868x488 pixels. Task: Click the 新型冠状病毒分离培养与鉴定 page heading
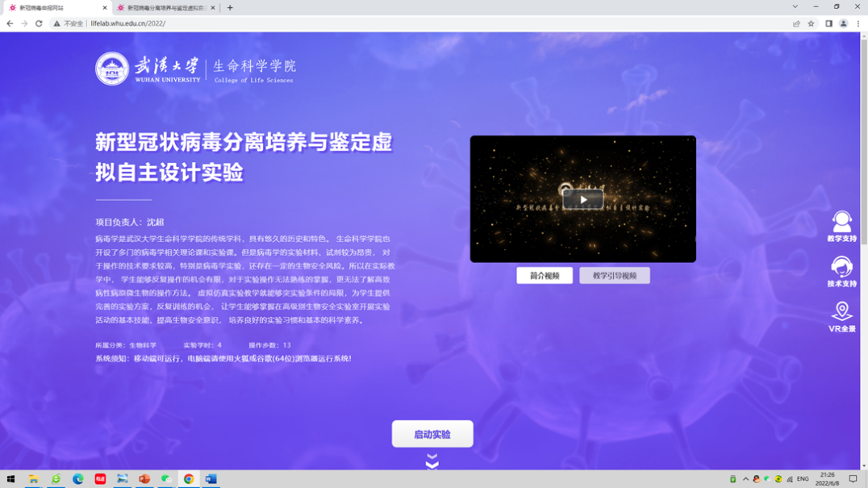tap(244, 157)
